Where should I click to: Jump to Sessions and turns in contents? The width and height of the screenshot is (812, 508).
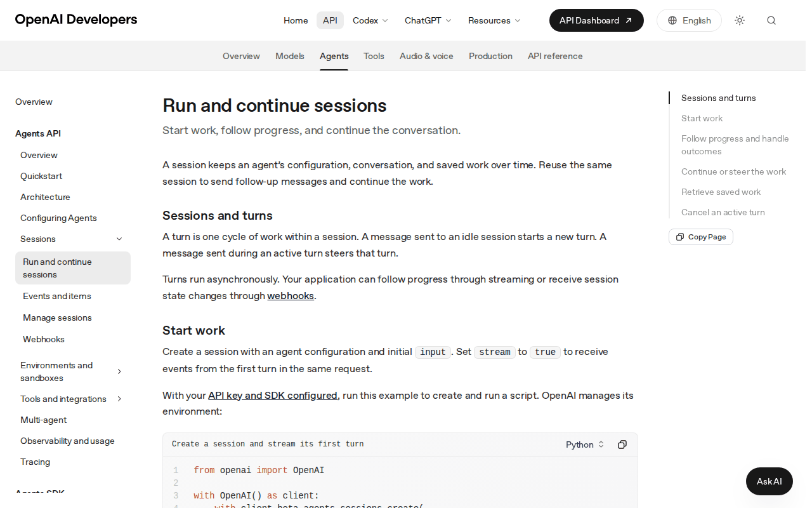coord(719,98)
